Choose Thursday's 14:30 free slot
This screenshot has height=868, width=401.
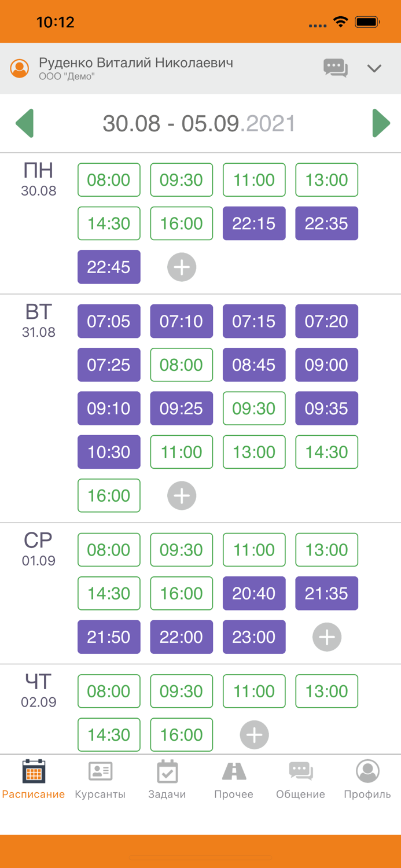(109, 735)
